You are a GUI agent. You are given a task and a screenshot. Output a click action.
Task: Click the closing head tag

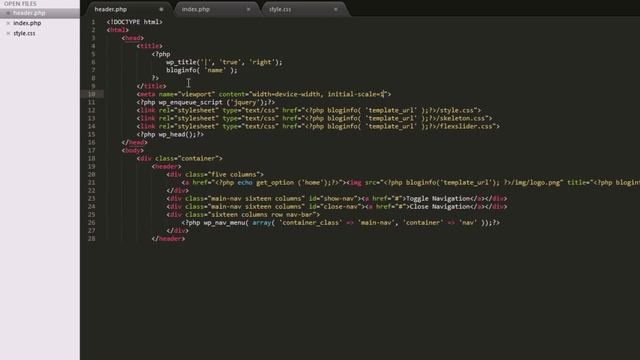coord(135,142)
